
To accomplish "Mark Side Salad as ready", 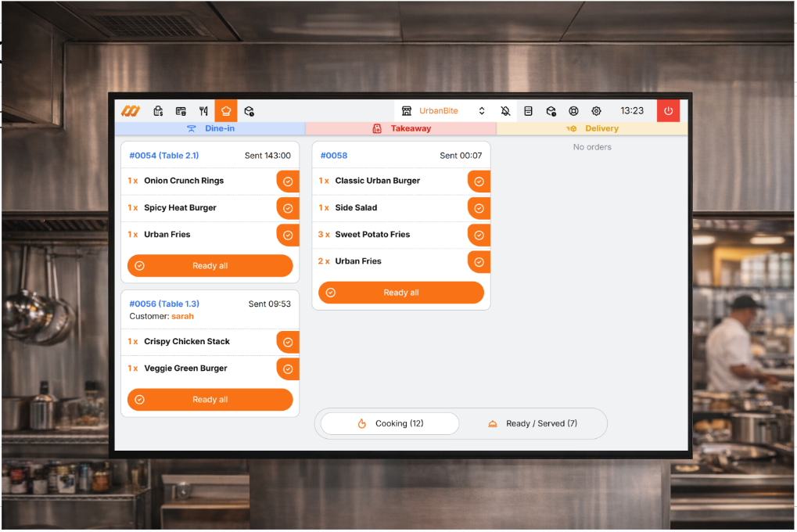I will click(479, 208).
